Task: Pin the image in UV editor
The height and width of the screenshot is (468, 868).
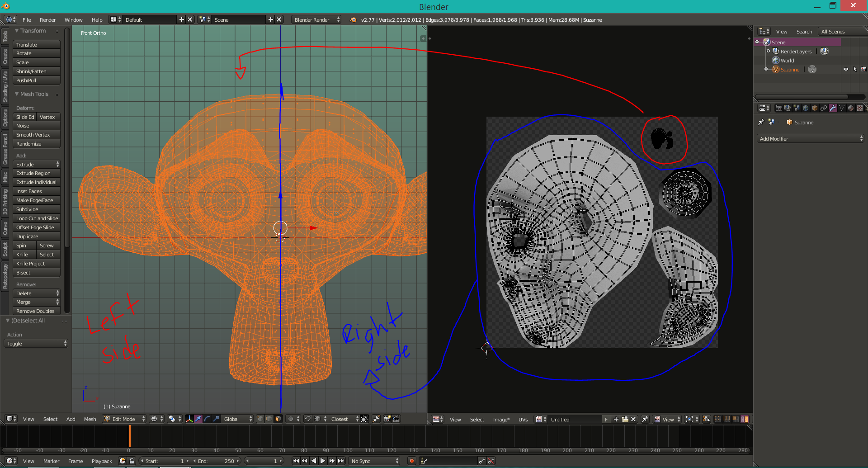Action: point(645,419)
